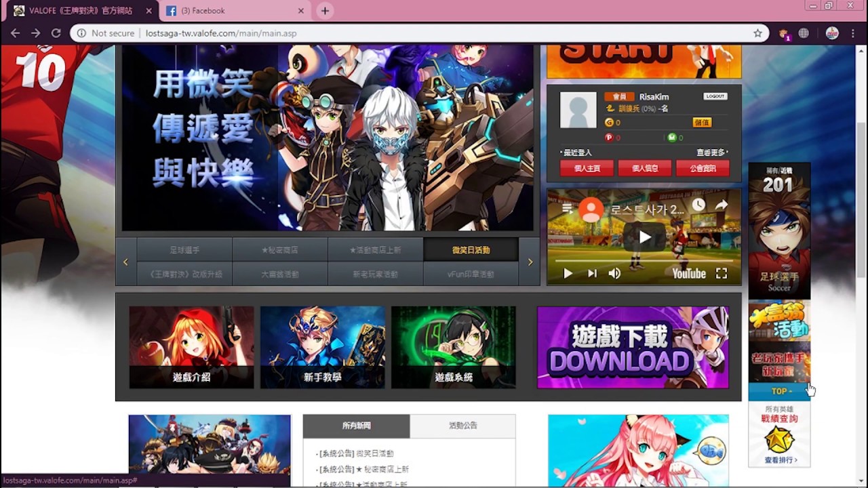Click the page vertical scrollbar
Viewport: 868px width, 488px height.
861,200
